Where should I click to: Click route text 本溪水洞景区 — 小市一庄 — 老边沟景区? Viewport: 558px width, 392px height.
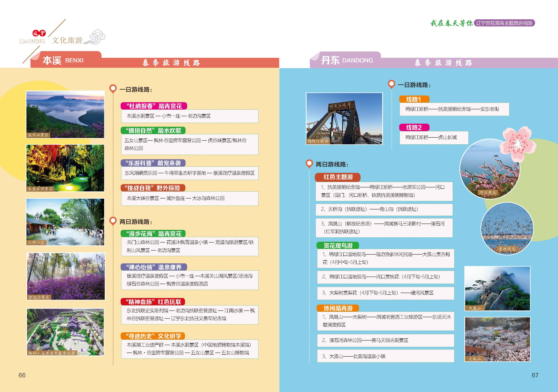(169, 116)
